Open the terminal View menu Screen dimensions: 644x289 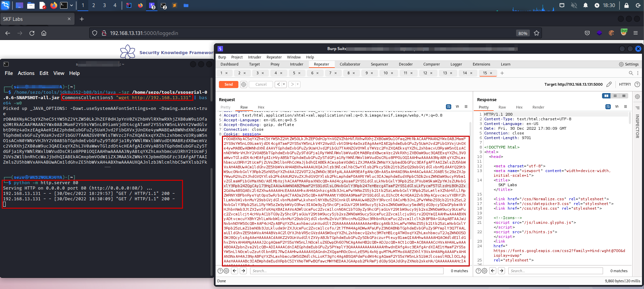click(59, 73)
